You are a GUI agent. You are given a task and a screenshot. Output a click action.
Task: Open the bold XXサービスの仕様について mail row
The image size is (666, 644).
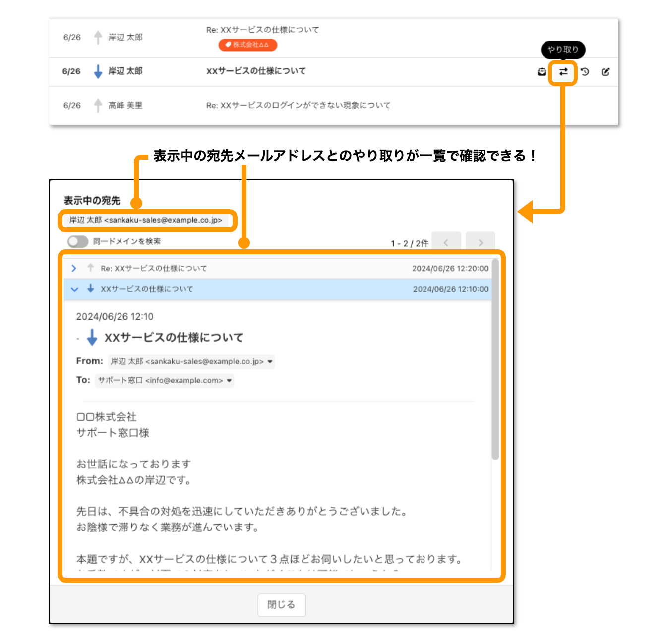[x=256, y=71]
